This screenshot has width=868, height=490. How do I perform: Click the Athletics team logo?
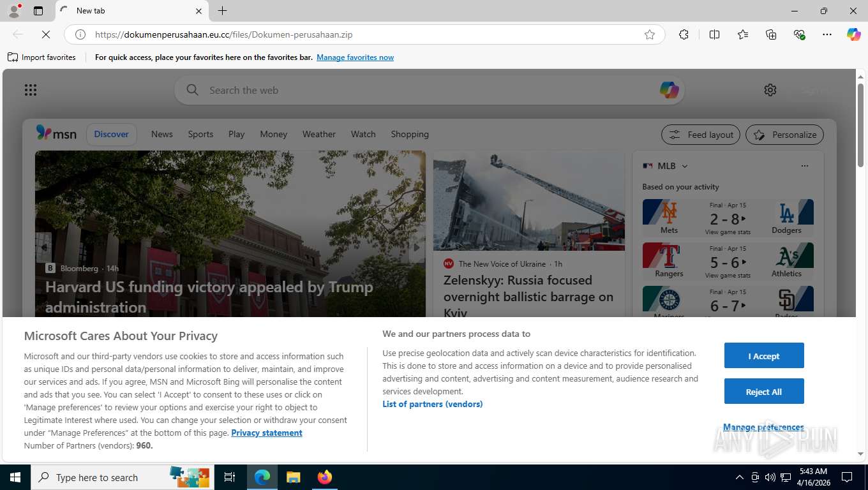click(787, 256)
